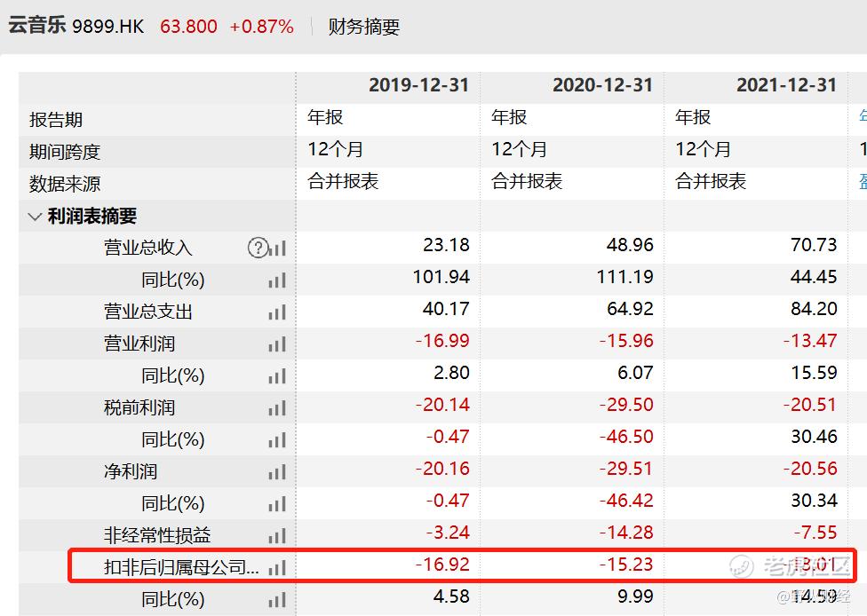The width and height of the screenshot is (867, 616).
Task: Click 2019 revenue value 23.18
Action: click(x=446, y=245)
